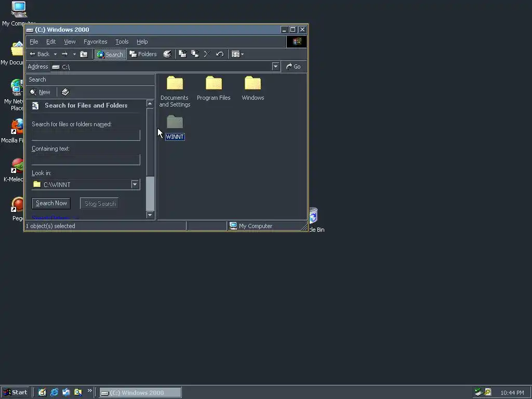Click the search pane scroll down arrow
Viewport: 532px width, 399px height.
coord(150,215)
